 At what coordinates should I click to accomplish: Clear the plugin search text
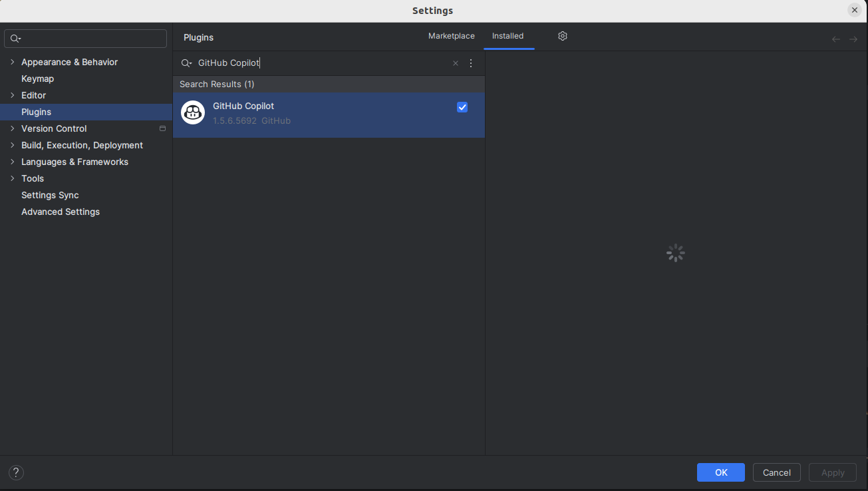click(456, 63)
